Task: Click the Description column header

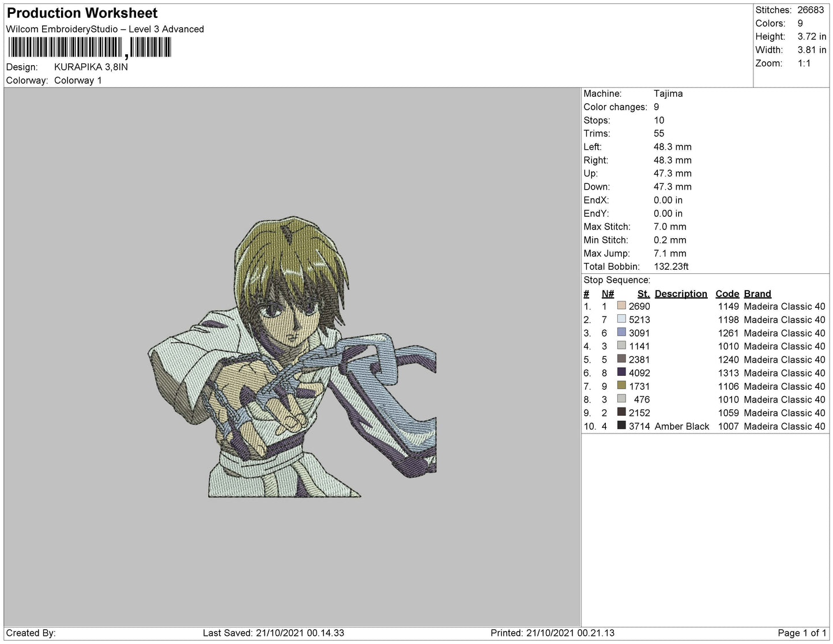Action: (681, 293)
